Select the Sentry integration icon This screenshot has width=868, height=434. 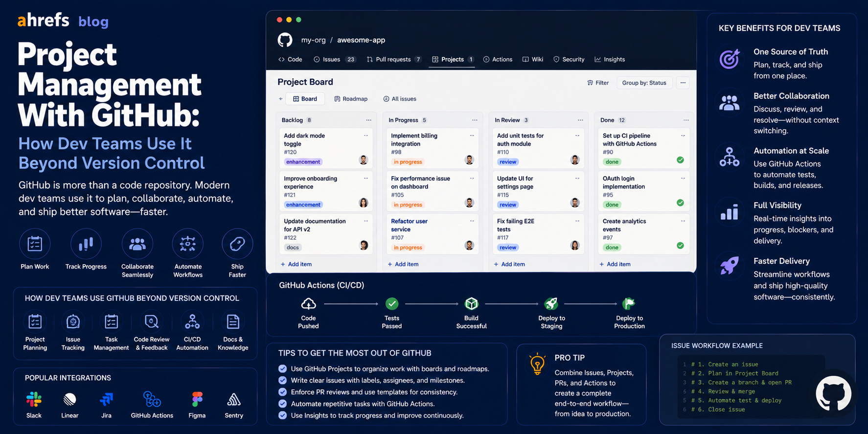234,400
